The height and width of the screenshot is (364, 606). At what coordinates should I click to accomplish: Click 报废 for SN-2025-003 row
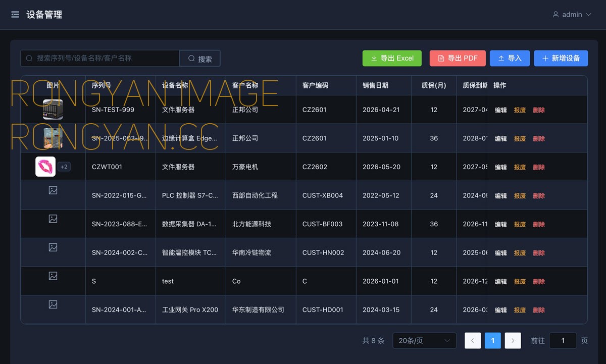click(520, 139)
